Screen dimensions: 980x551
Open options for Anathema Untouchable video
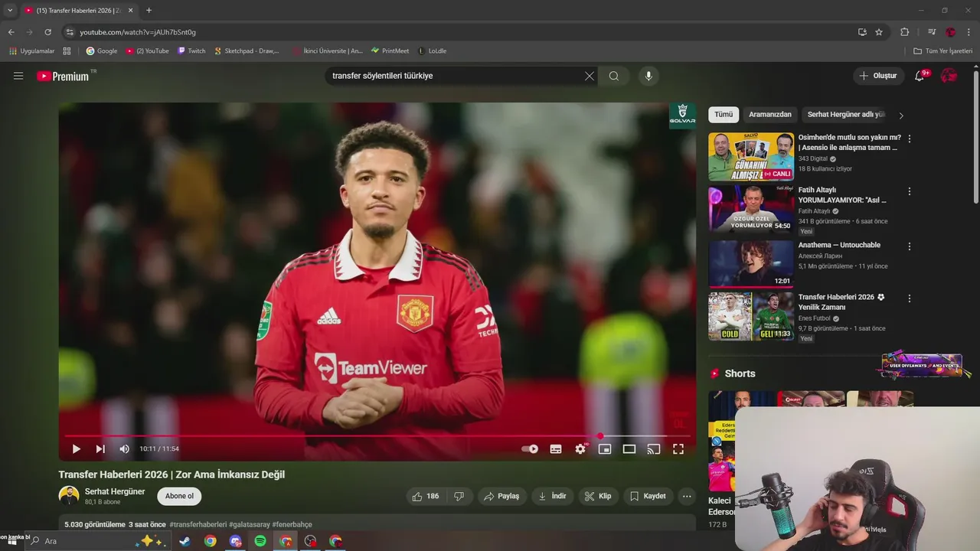point(910,246)
